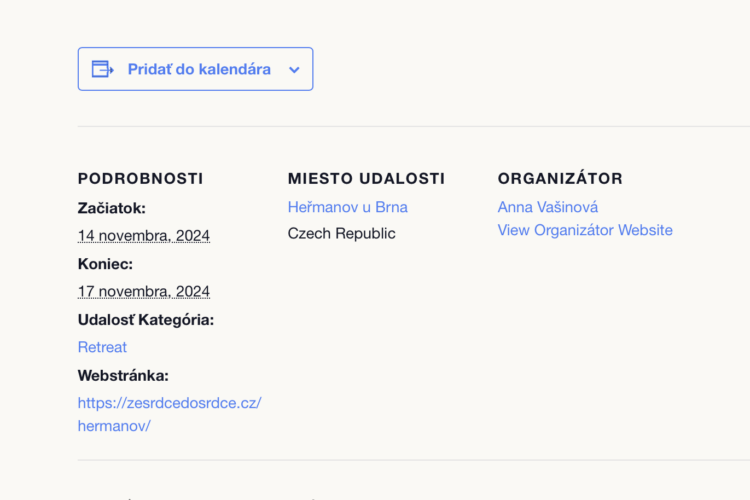Select the ORGANIZÁTOR section heading

pos(560,178)
